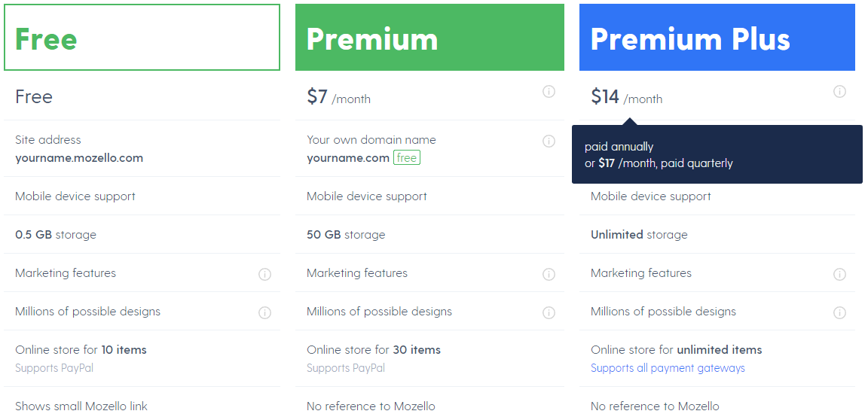
Task: Click Online store for unlimited items text
Action: pyautogui.click(x=676, y=350)
